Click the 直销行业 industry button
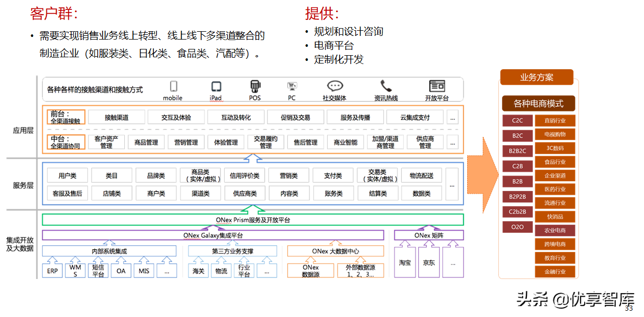 point(555,121)
